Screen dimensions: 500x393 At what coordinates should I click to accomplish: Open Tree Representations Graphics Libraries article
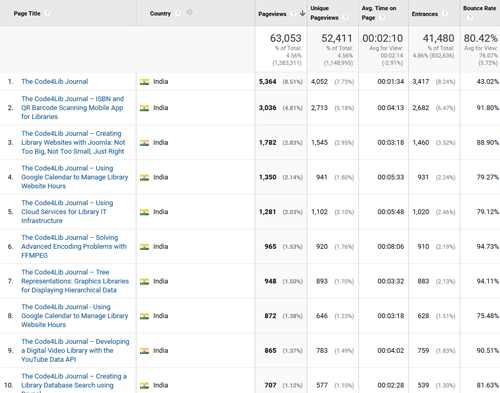[75, 281]
